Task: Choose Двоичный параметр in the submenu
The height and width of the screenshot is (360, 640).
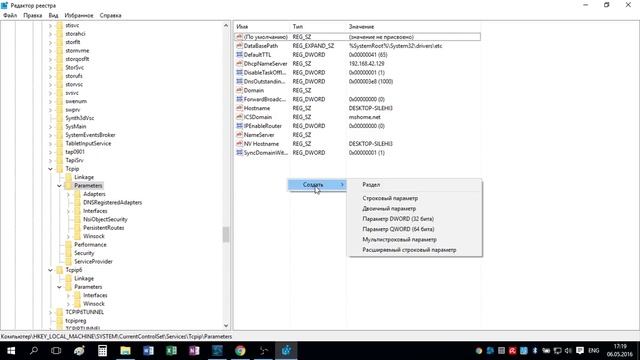Action: pos(389,209)
